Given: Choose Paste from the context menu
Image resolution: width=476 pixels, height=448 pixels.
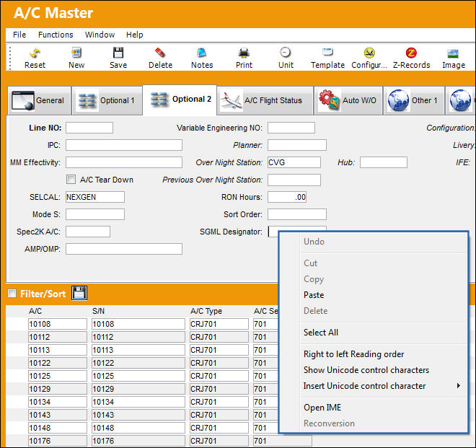Looking at the screenshot, I should coord(314,295).
